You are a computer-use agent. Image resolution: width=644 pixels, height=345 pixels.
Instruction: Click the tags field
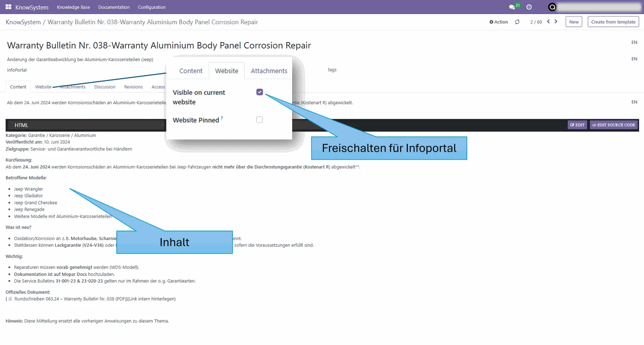pos(332,70)
